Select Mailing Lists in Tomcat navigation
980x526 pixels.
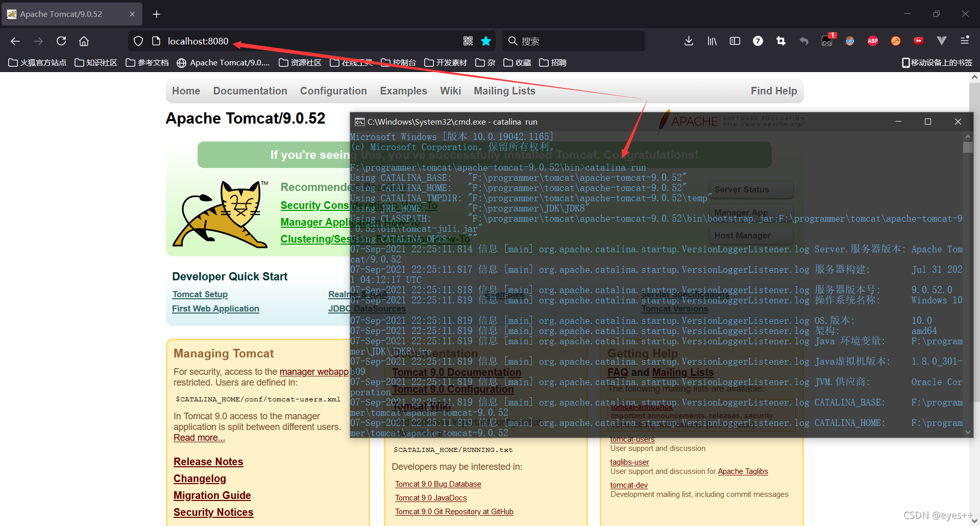(x=504, y=91)
